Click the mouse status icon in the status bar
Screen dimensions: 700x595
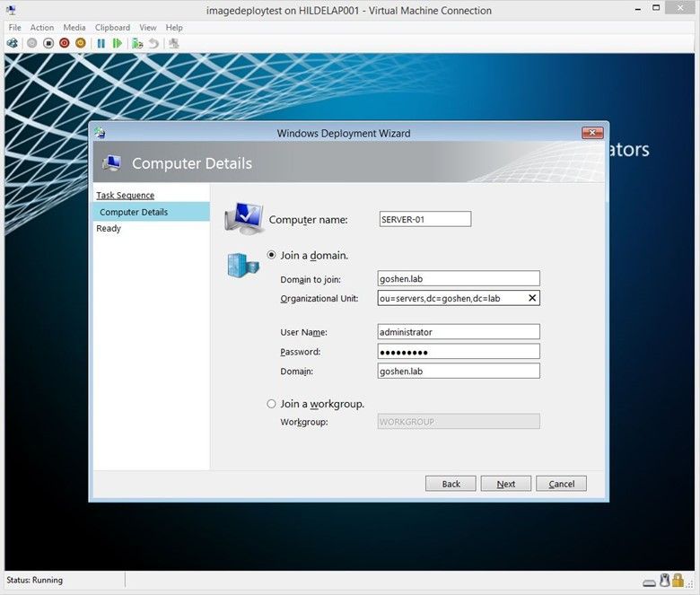[x=665, y=581]
